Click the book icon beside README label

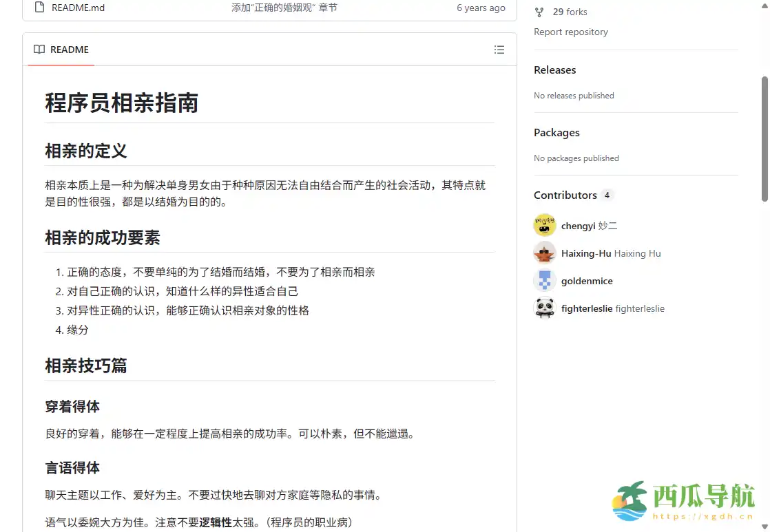click(39, 49)
